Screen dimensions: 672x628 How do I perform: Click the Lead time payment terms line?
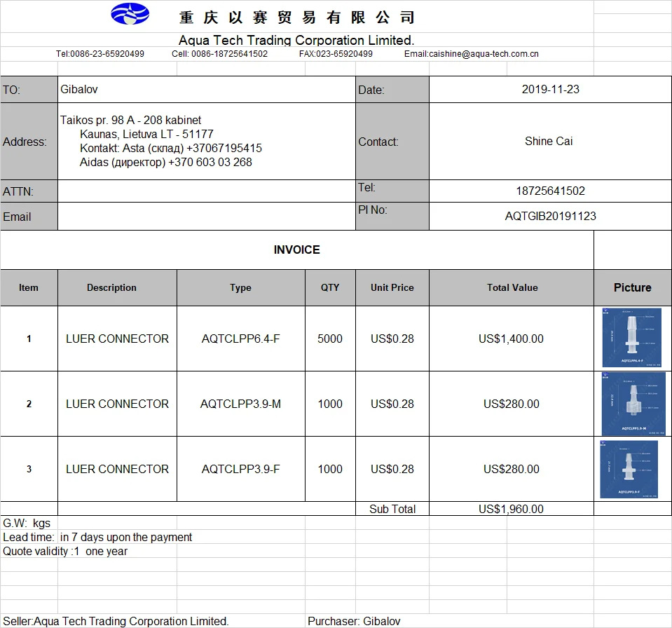click(x=97, y=537)
